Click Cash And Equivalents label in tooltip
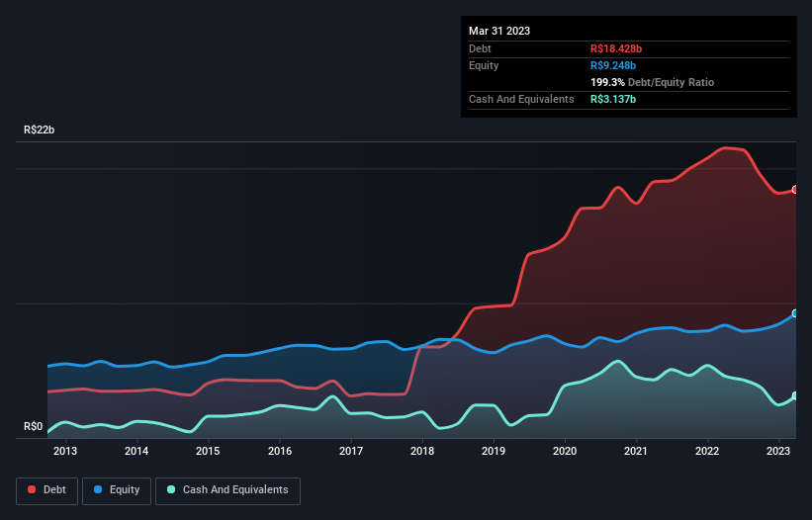This screenshot has height=520, width=812. pos(521,99)
